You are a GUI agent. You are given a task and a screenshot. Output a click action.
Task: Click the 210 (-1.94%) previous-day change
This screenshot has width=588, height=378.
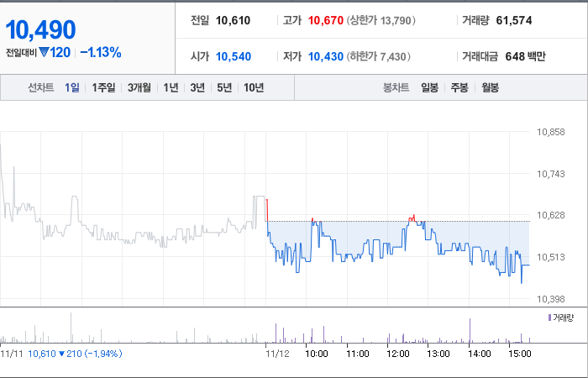click(x=94, y=354)
